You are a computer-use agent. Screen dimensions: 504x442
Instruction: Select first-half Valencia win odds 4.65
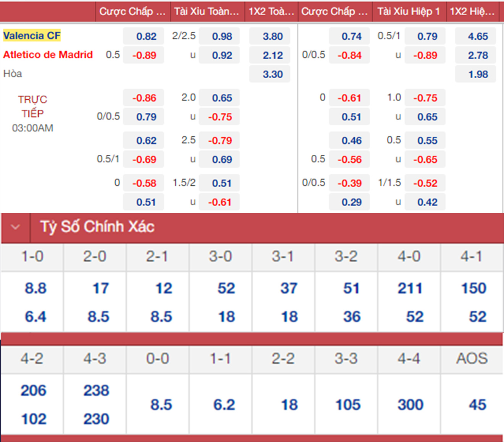pos(478,36)
